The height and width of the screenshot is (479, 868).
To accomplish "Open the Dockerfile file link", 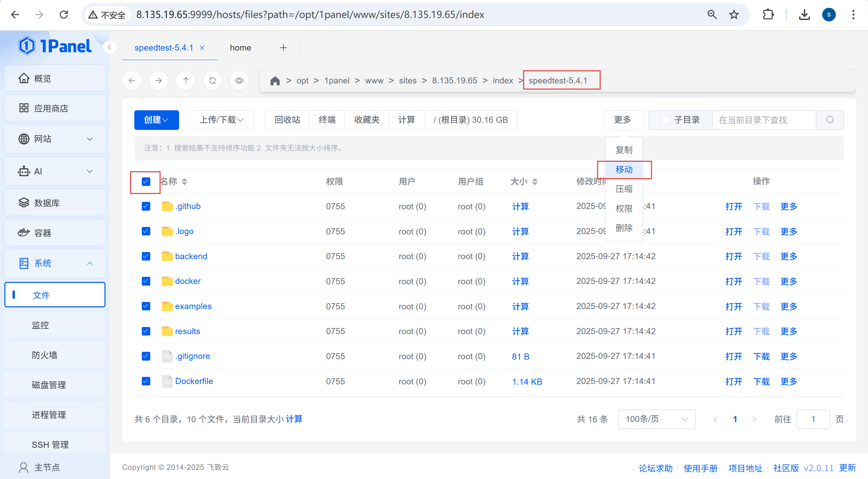I will tap(194, 381).
